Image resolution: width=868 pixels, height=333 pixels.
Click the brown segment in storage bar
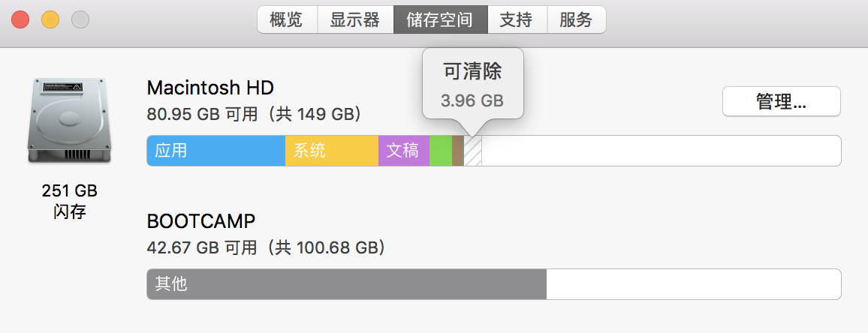(458, 151)
